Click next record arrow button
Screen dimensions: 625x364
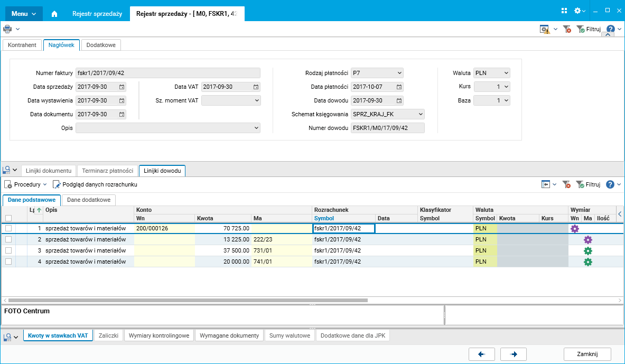(513, 354)
